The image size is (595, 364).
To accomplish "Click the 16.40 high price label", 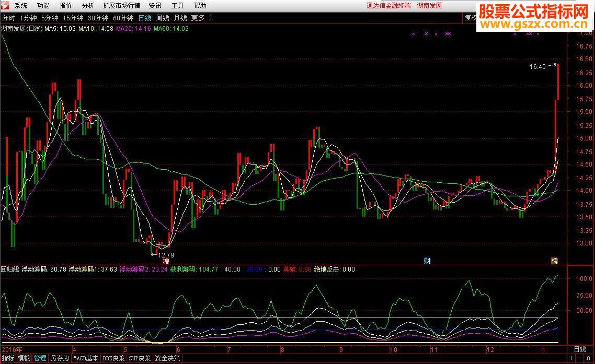I will pyautogui.click(x=537, y=67).
